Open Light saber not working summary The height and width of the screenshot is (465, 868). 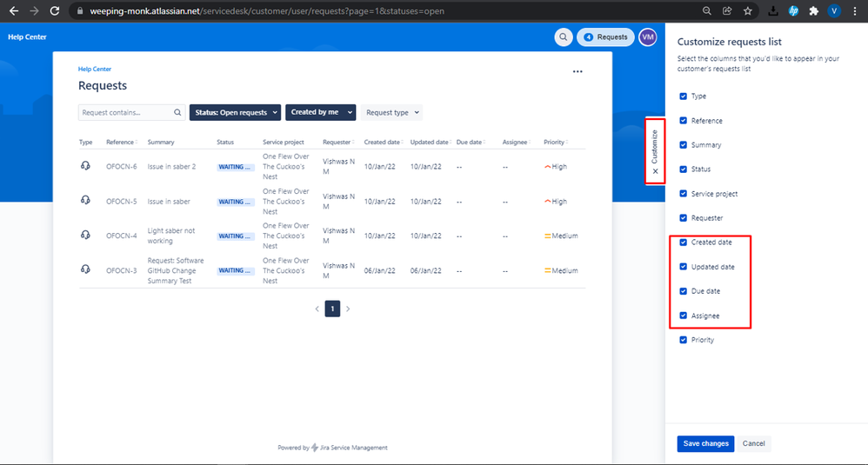(x=171, y=236)
